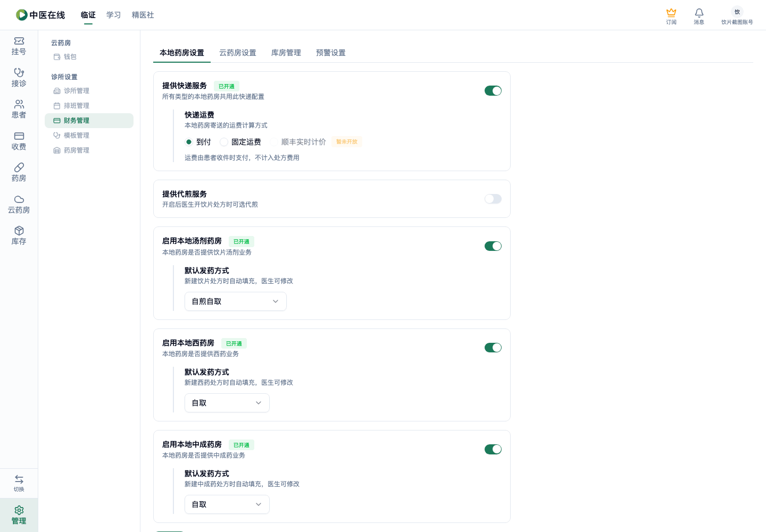Click the 云药房 section heading in submenu
This screenshot has height=532, width=766.
click(61, 43)
